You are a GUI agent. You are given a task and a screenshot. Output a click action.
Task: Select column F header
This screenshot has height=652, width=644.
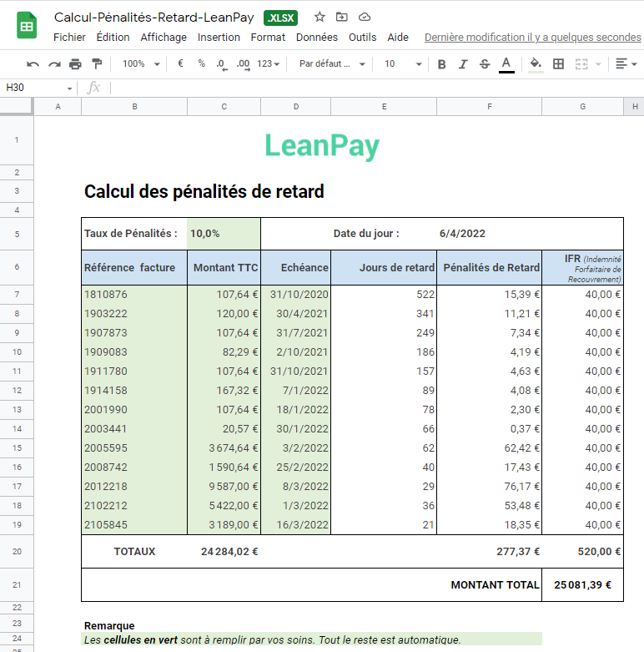(x=490, y=107)
